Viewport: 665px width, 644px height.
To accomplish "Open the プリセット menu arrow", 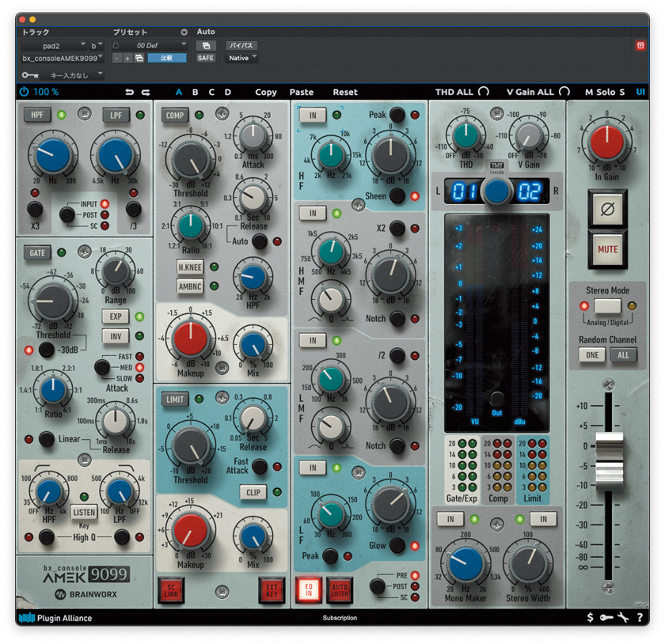I will point(184,32).
